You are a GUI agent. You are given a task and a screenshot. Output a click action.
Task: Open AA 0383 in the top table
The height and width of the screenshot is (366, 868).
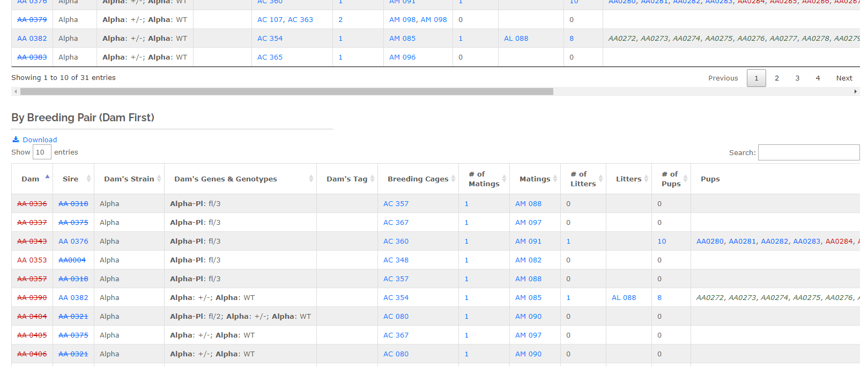32,57
